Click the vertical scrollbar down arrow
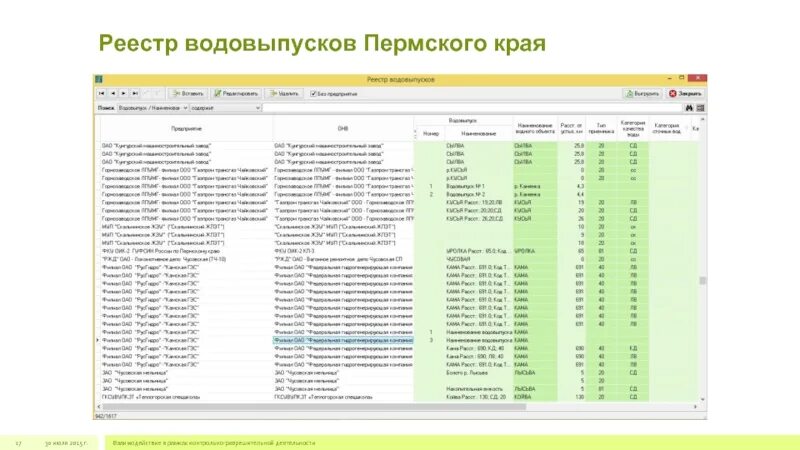Viewport: 800px width, 450px height. [x=703, y=399]
